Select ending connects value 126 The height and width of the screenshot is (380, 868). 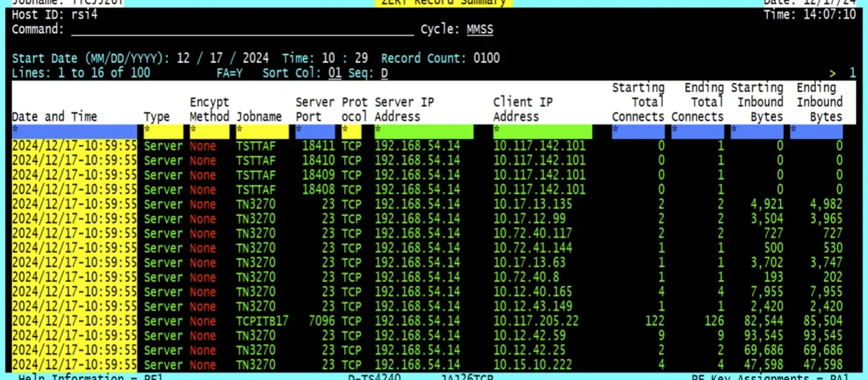714,320
